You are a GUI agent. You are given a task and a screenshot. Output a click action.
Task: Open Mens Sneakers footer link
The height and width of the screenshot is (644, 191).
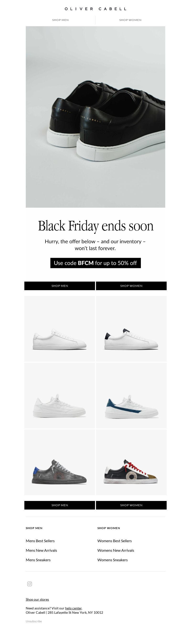38,560
